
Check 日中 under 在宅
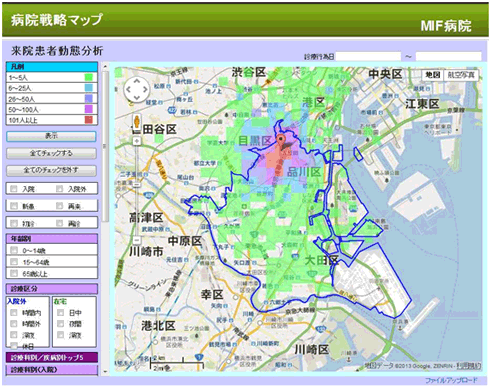[x=60, y=313]
